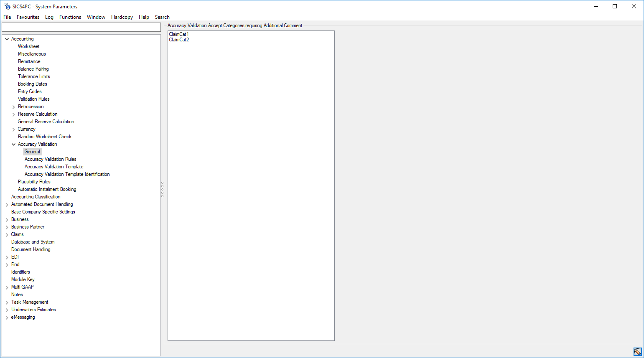This screenshot has width=644, height=358.
Task: Select the General item under Accuracy Validation
Action: 32,152
